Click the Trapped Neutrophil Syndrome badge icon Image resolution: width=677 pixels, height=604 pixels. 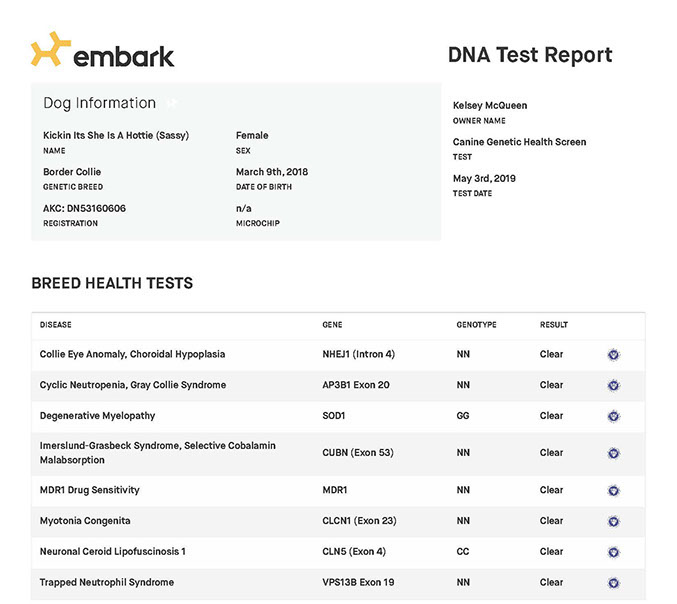(613, 582)
